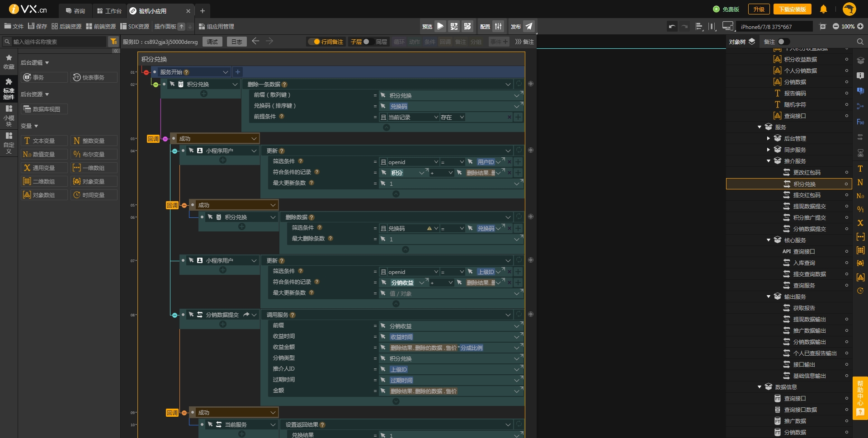This screenshot has width=868, height=438.
Task: Toggle the 行间备注 switch
Action: pyautogui.click(x=314, y=42)
